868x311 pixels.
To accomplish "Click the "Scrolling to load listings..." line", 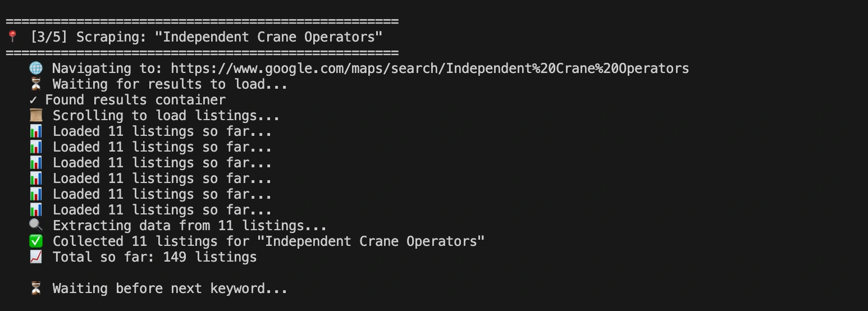I will click(166, 116).
